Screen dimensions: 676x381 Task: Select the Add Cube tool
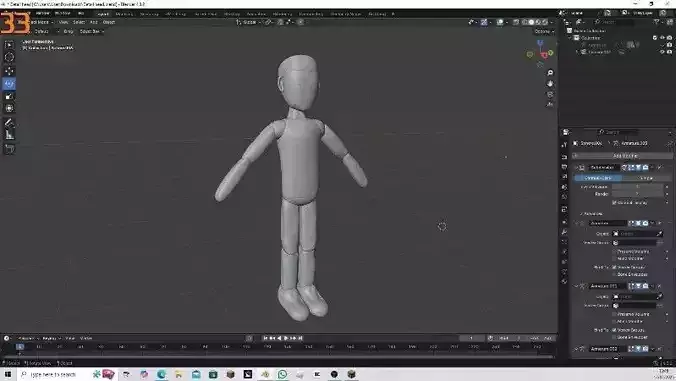(9, 149)
